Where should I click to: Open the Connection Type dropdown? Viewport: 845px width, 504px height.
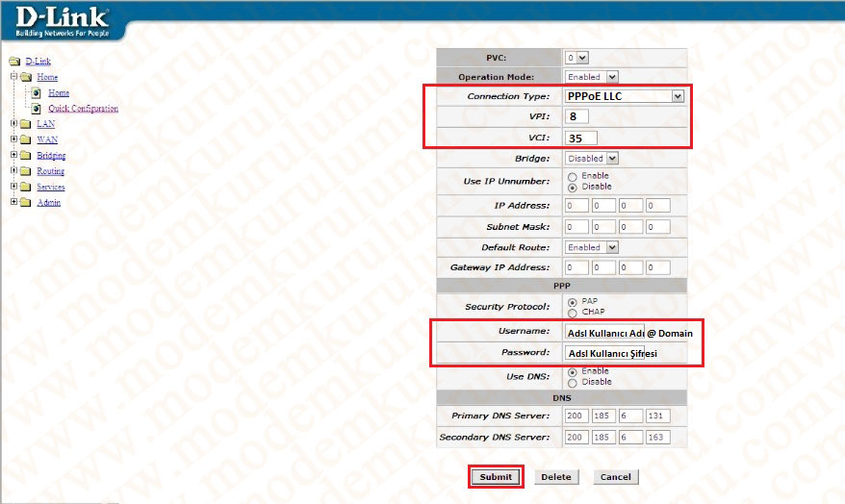(x=625, y=96)
